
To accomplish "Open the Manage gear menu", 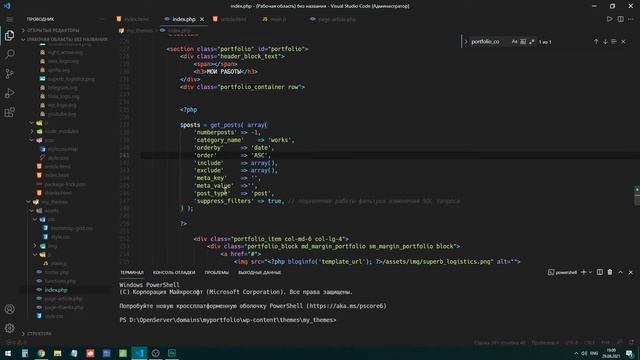I will tap(9, 328).
